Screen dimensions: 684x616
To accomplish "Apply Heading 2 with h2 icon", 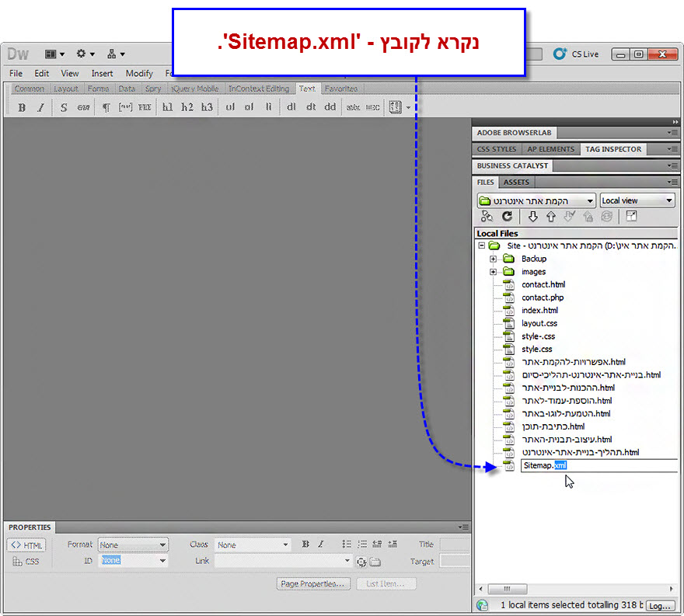I will 187,107.
